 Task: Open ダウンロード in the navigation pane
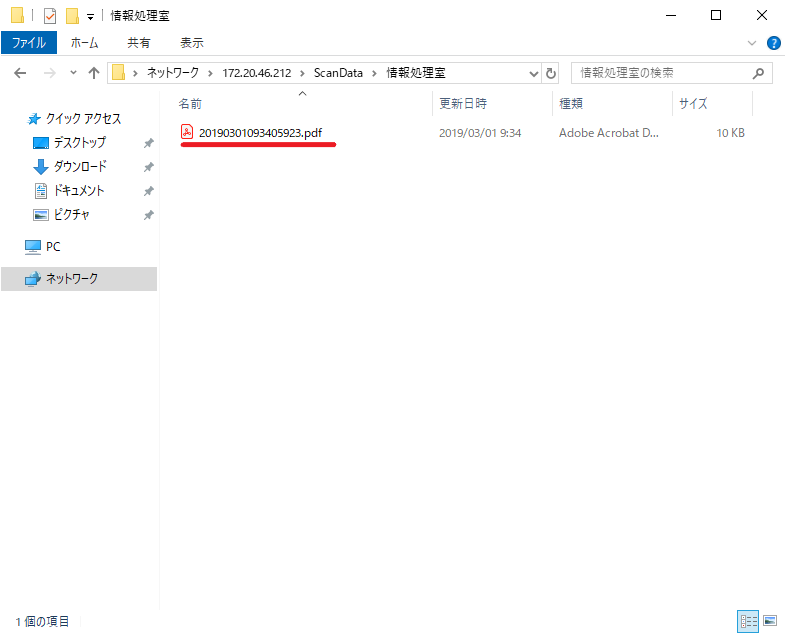coord(70,166)
